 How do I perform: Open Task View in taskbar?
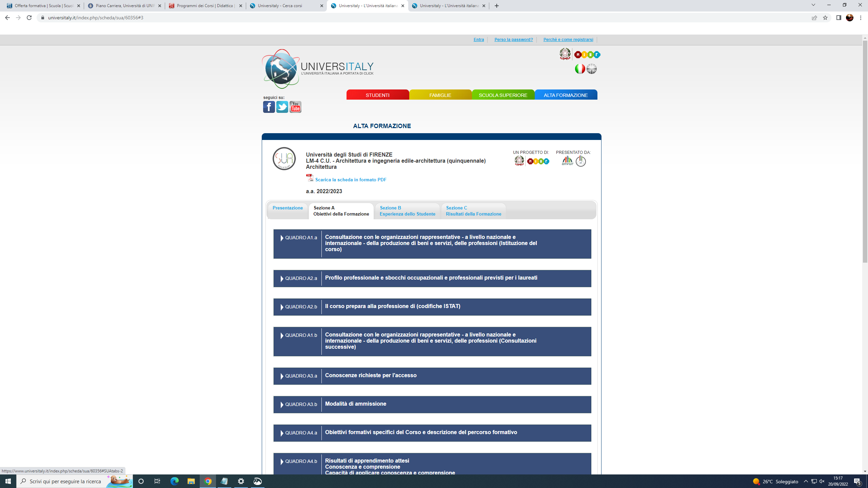tap(157, 481)
